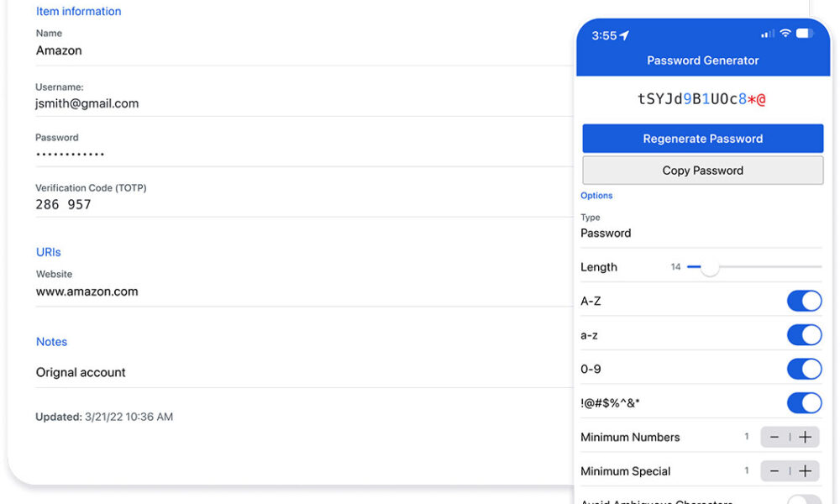Click the Copy Password button

click(x=702, y=171)
